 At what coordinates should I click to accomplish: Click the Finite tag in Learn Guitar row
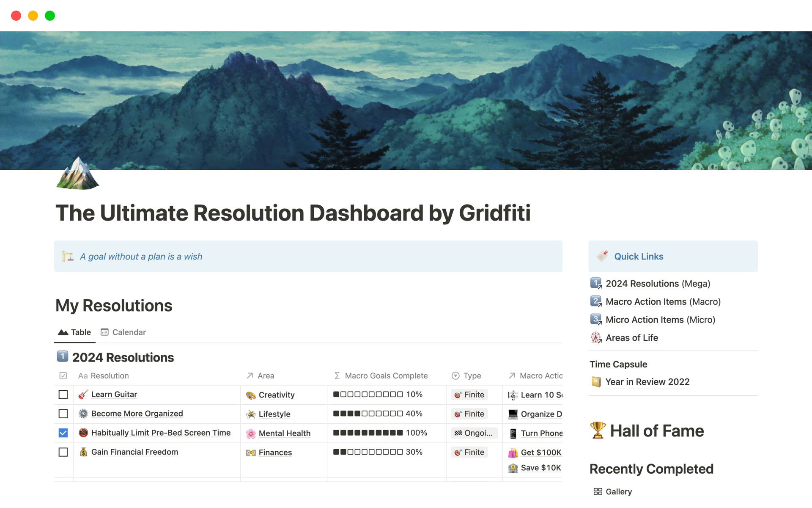469,395
